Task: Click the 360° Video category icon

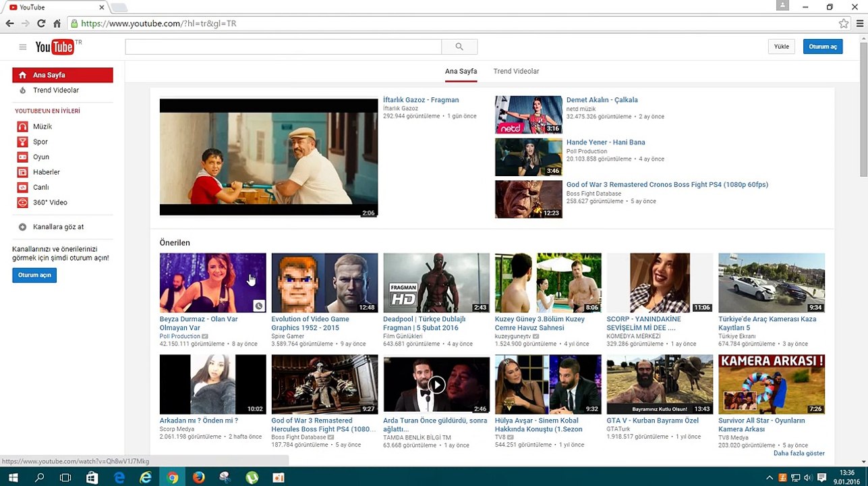Action: coord(22,202)
